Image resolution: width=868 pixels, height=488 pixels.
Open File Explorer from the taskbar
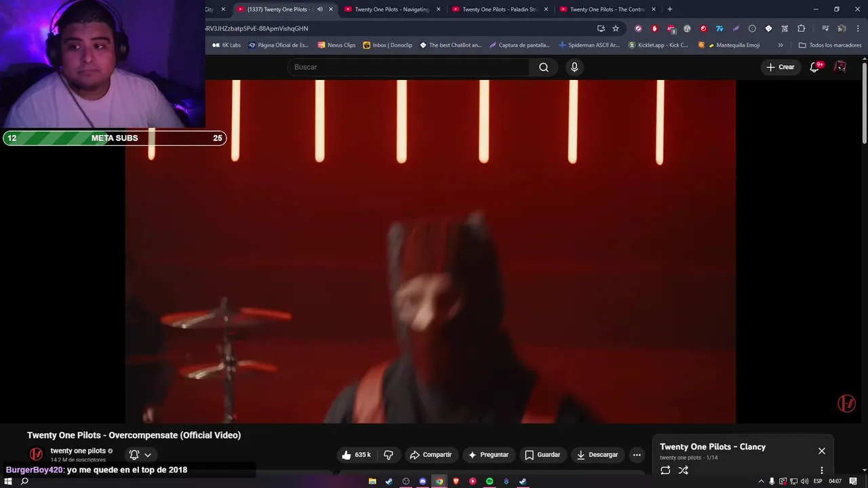[x=372, y=481]
